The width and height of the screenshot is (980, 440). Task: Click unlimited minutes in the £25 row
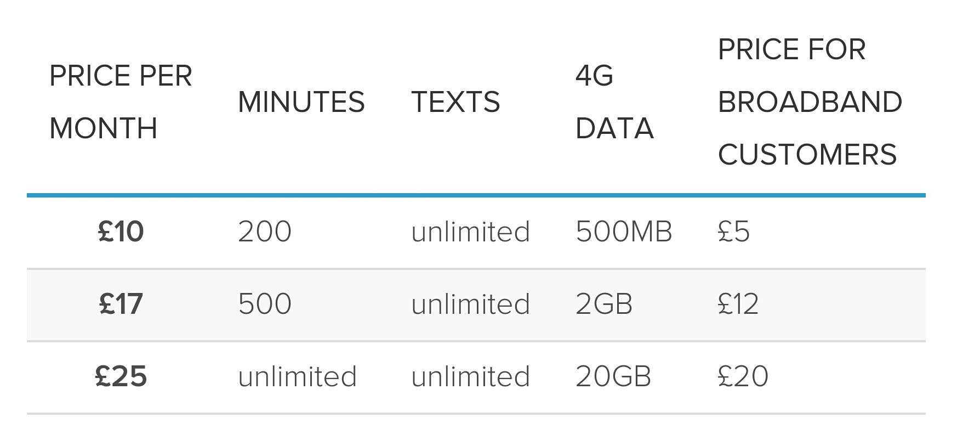[298, 376]
